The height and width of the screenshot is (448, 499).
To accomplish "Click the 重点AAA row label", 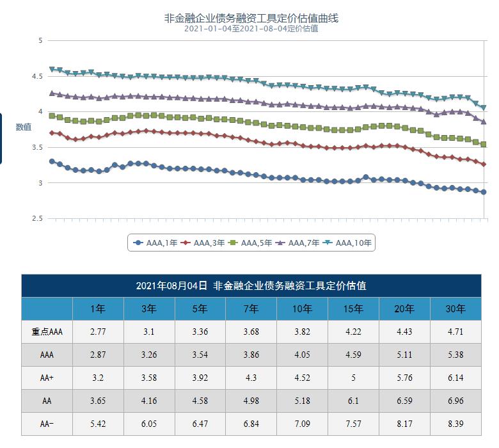I will pos(47,332).
